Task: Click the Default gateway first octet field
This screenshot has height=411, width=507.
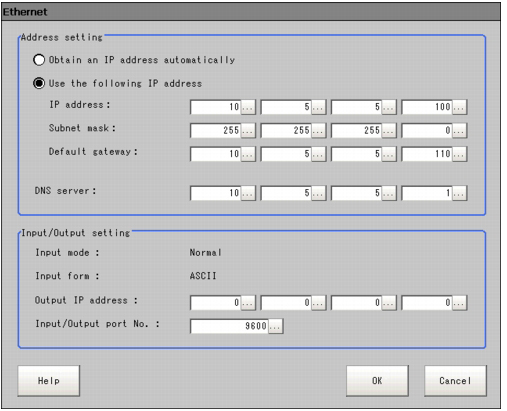Action: (216, 154)
